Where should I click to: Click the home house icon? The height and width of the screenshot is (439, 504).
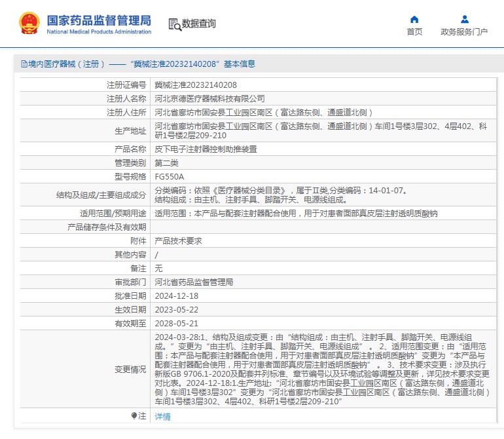[414, 19]
